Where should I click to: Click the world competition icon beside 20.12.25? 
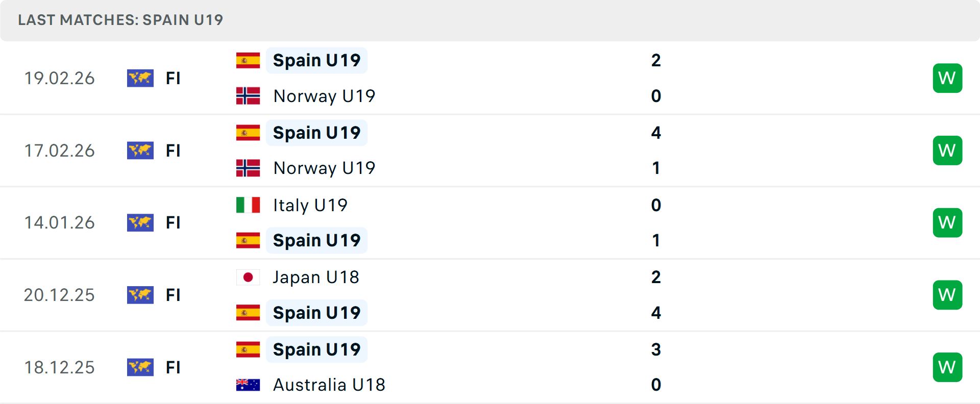140,295
